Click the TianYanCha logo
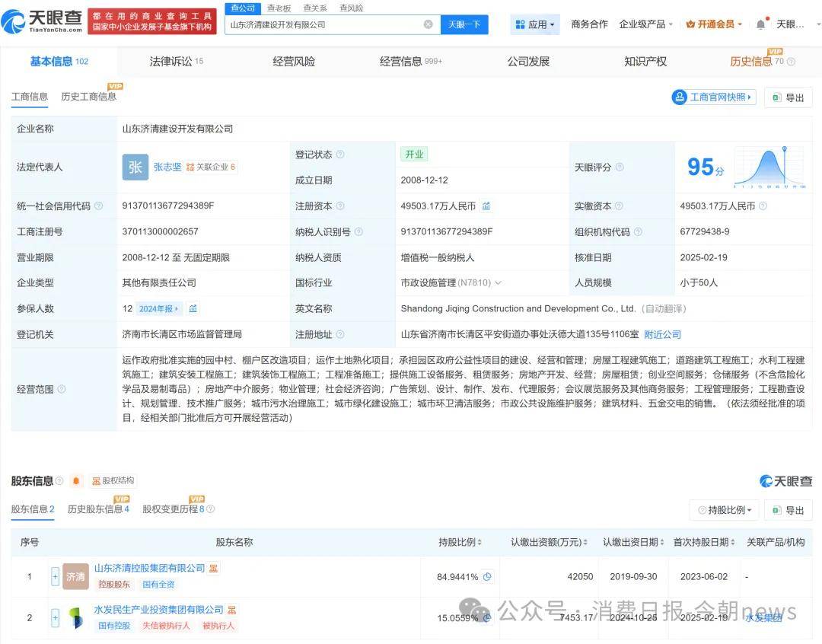 click(42, 21)
